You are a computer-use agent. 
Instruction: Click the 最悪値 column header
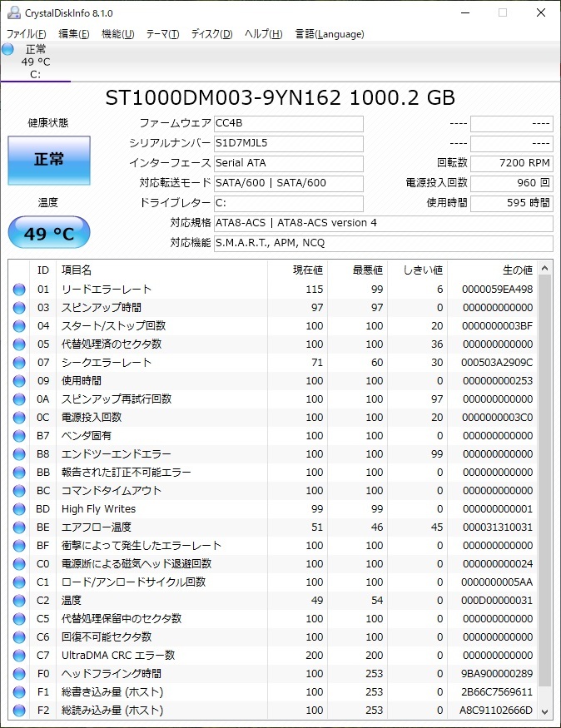coord(357,270)
